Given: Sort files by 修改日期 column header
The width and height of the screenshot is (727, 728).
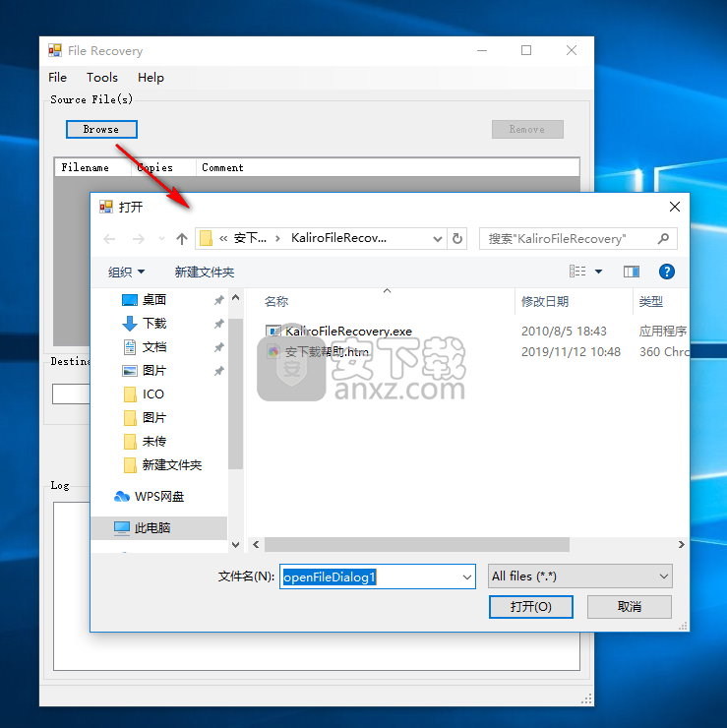Looking at the screenshot, I should (545, 302).
